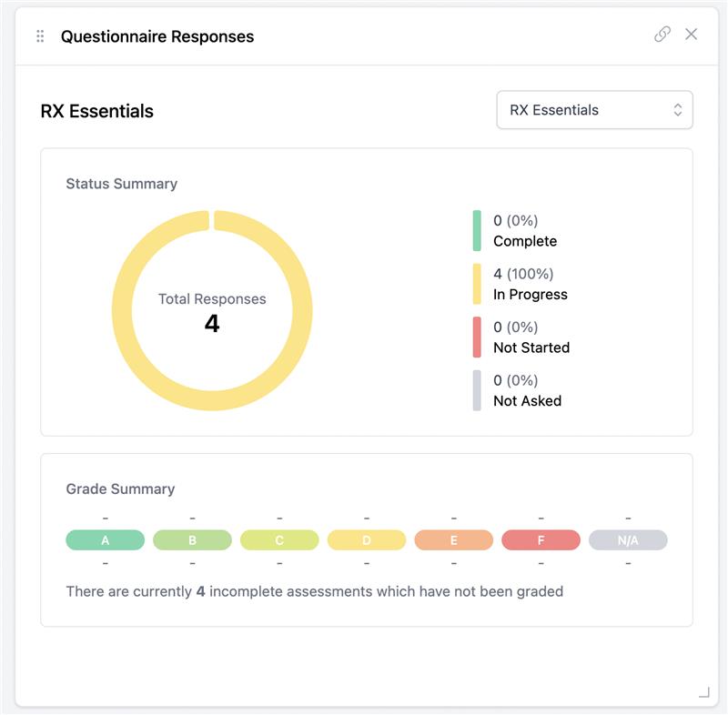Choose the grade F pill
The image size is (728, 715).
[541, 540]
